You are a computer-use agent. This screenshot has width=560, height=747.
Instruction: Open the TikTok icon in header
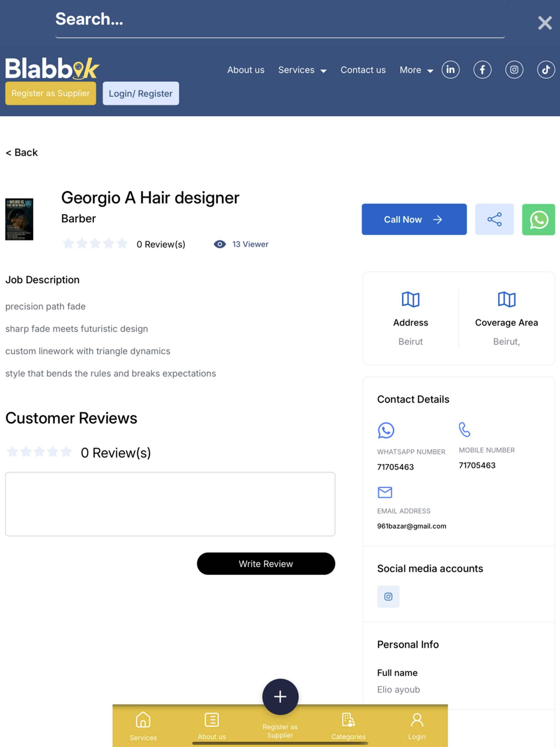coord(546,70)
